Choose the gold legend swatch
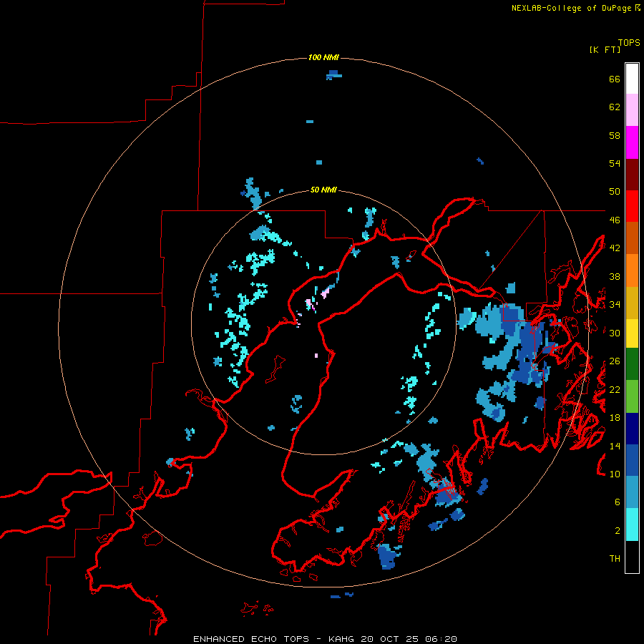The height and width of the screenshot is (644, 644). tap(632, 303)
